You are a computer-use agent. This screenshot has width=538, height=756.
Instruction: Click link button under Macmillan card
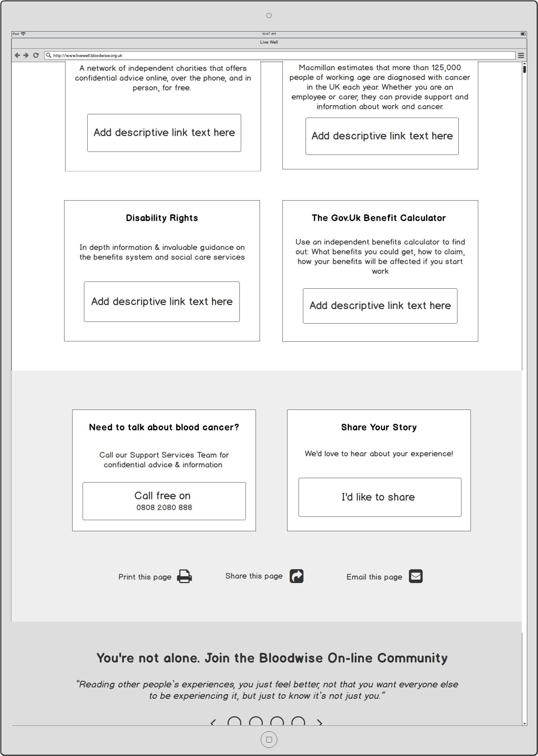tap(382, 136)
